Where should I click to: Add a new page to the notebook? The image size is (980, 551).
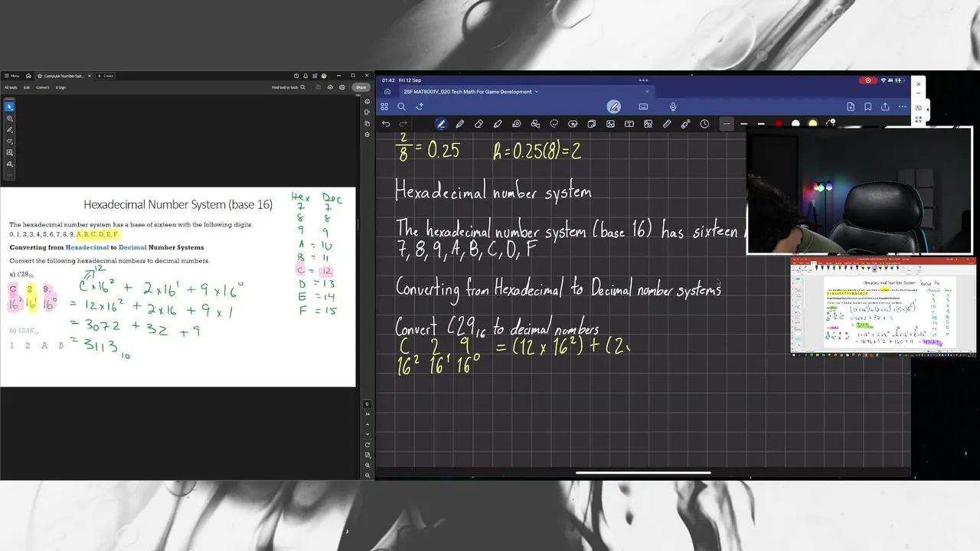851,106
